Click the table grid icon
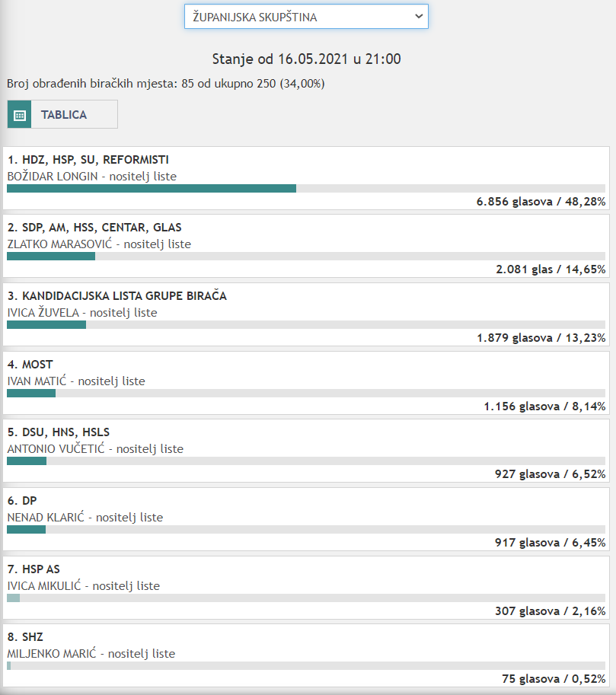Screen dimensions: 616x695 coord(20,115)
